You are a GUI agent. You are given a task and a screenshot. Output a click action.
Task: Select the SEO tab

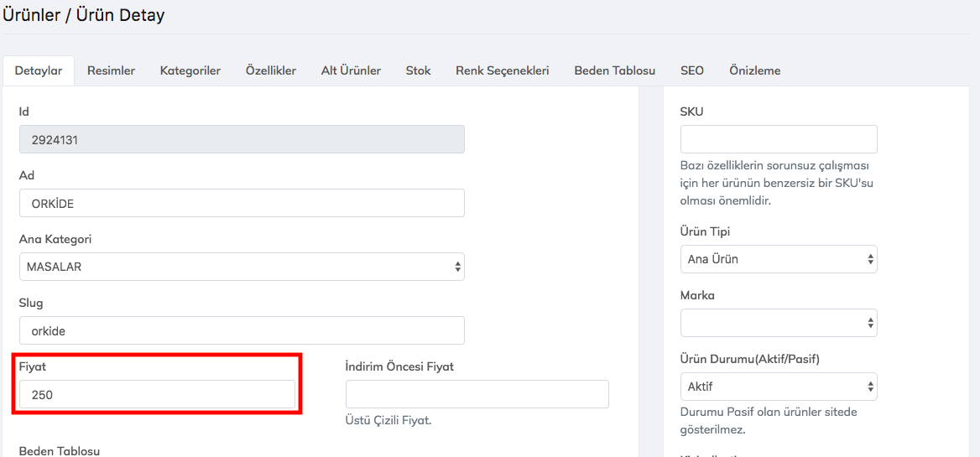[691, 70]
